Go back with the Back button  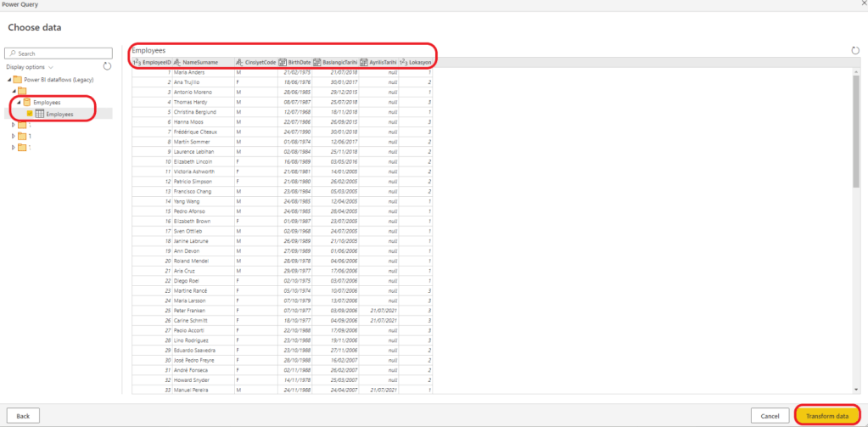tap(23, 415)
